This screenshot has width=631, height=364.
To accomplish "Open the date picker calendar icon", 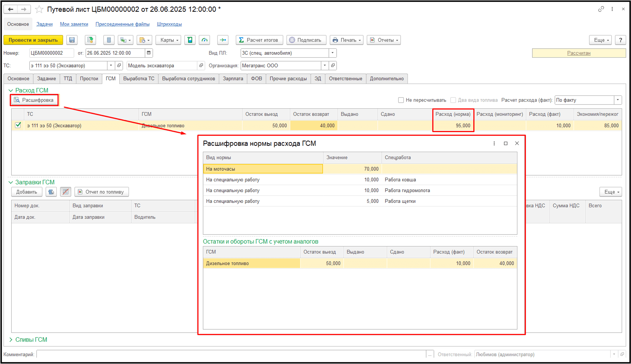I will 148,53.
